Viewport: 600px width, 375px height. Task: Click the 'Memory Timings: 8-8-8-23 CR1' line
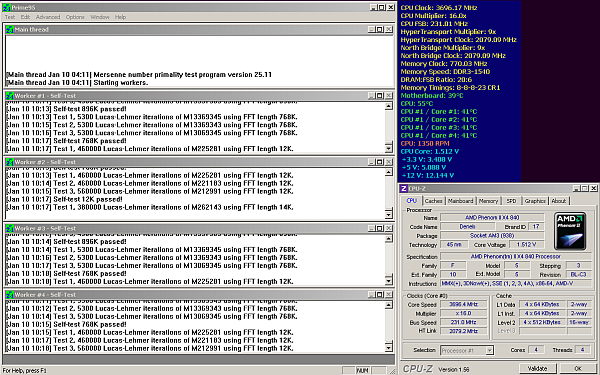(x=450, y=88)
